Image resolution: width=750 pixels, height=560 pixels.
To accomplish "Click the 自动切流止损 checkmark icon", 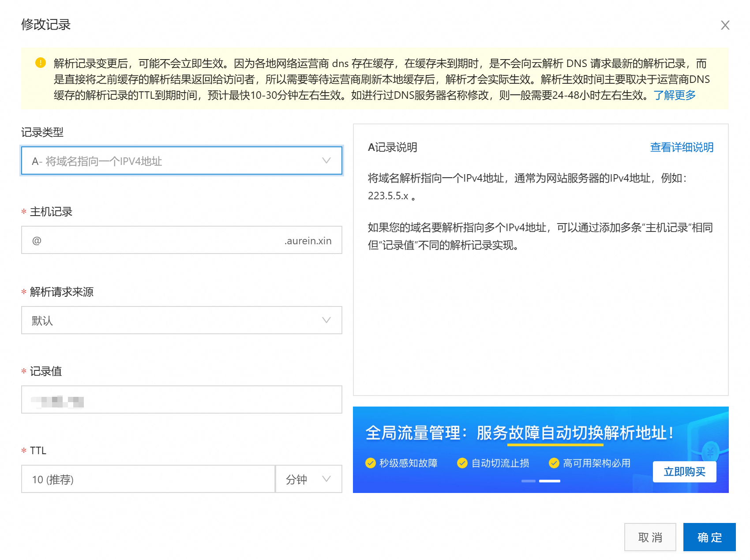I will click(x=462, y=463).
